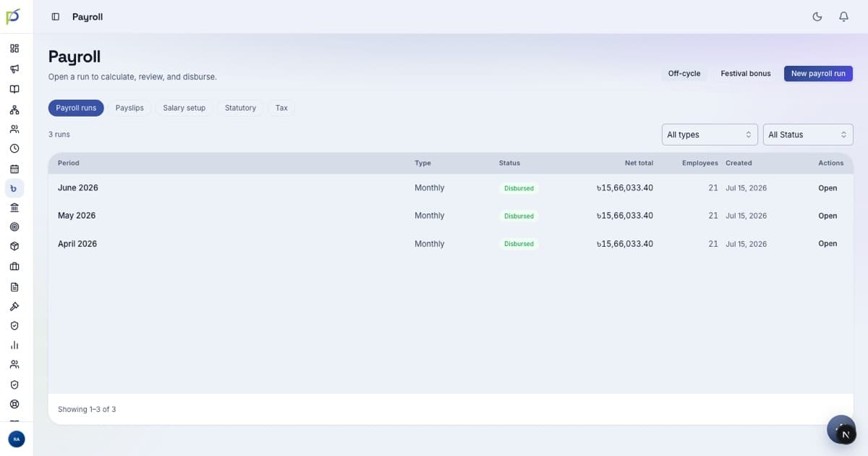Open the bank building icon
The image size is (868, 456).
click(x=14, y=207)
